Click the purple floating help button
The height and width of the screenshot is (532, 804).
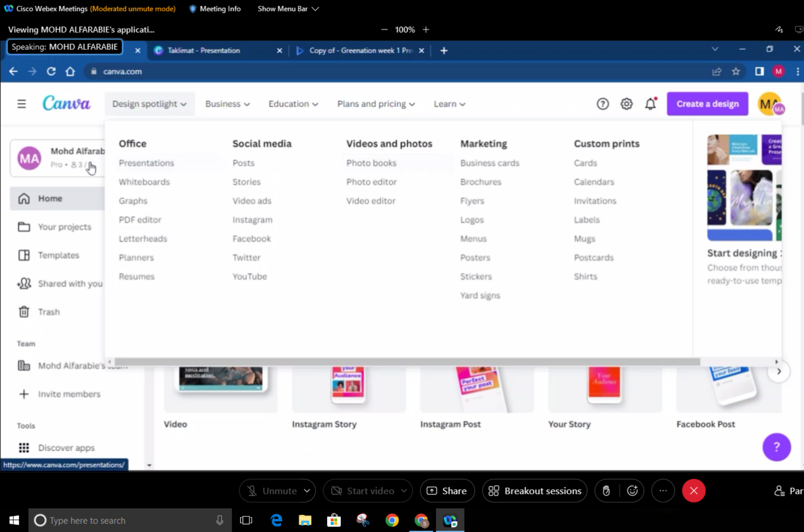coord(777,447)
